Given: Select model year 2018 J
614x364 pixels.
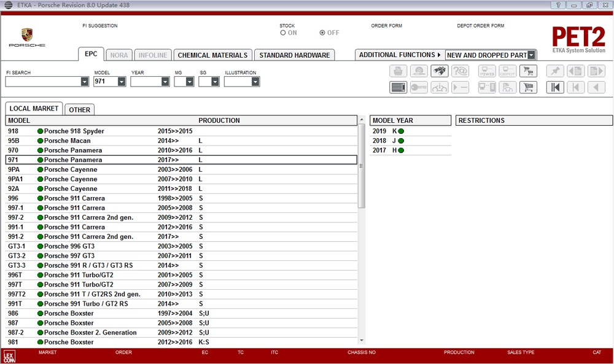Looking at the screenshot, I should point(410,141).
